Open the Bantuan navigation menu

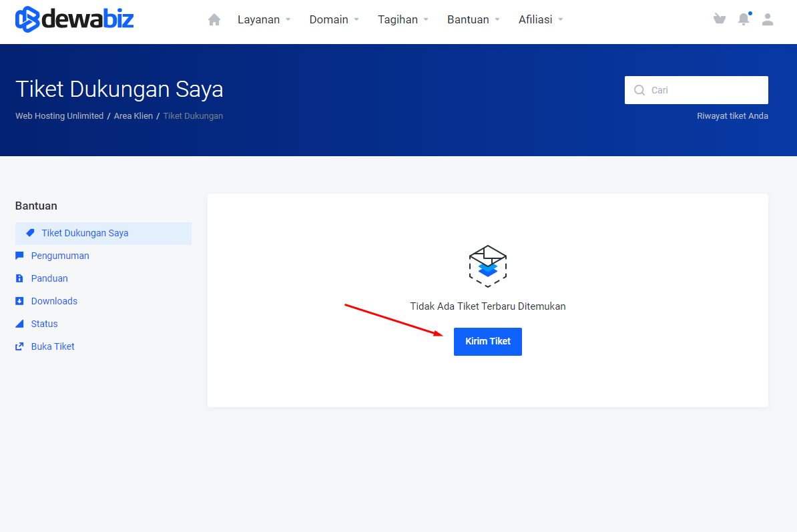(x=473, y=20)
